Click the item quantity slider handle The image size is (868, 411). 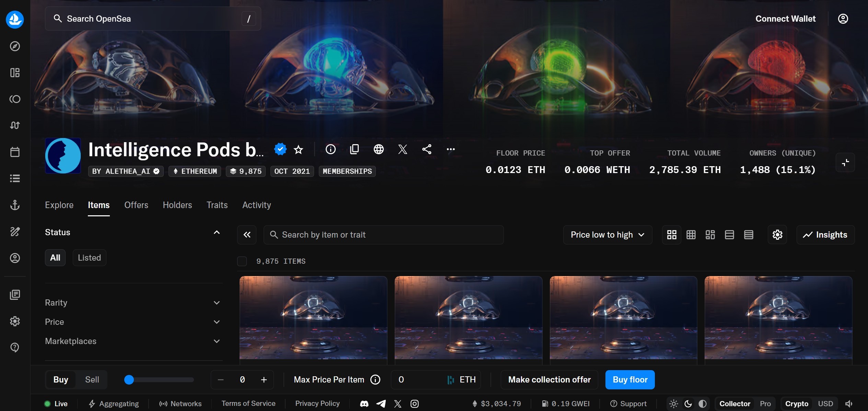tap(129, 379)
